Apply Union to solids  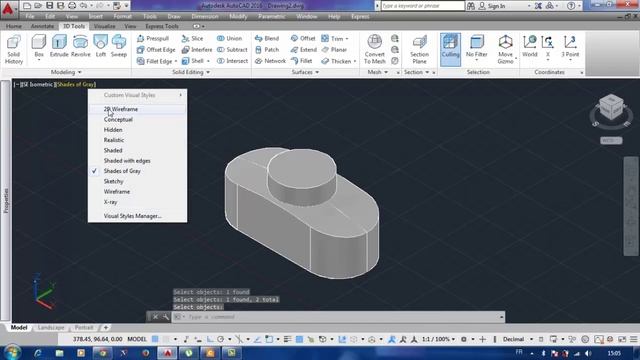[229, 38]
